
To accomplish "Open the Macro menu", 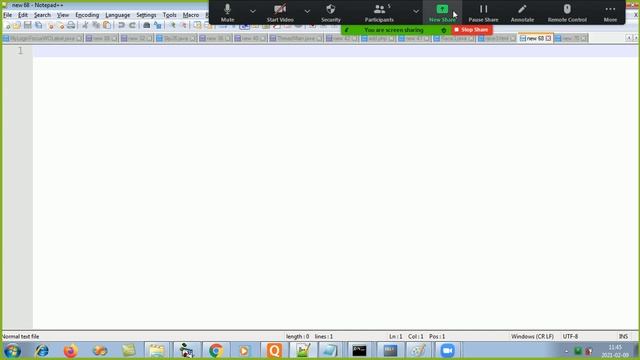I will coord(191,15).
